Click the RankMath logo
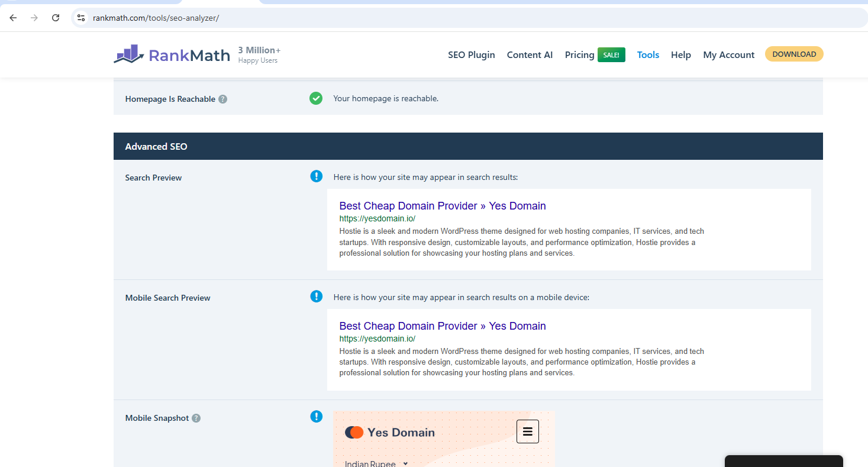The image size is (868, 467). 172,54
